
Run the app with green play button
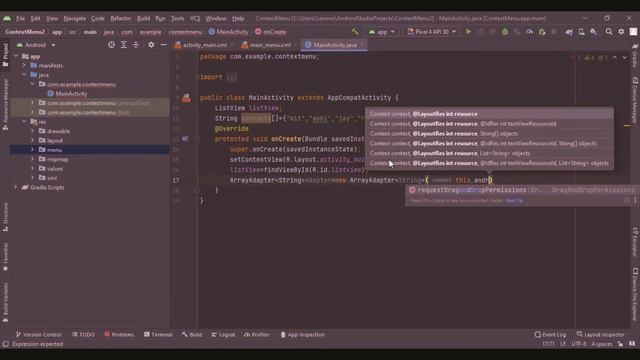tap(468, 32)
